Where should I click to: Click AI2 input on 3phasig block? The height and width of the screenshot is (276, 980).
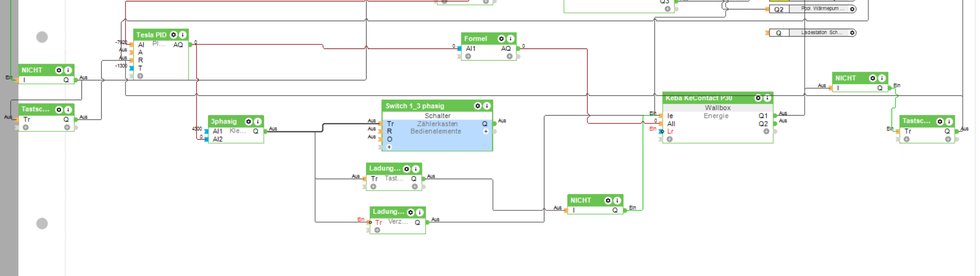coord(217,139)
